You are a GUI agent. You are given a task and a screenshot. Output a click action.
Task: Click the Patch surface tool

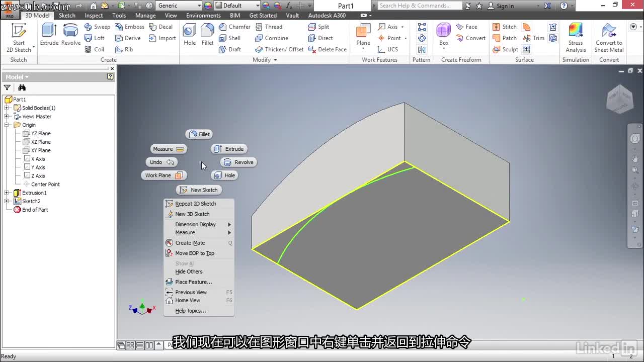point(505,38)
